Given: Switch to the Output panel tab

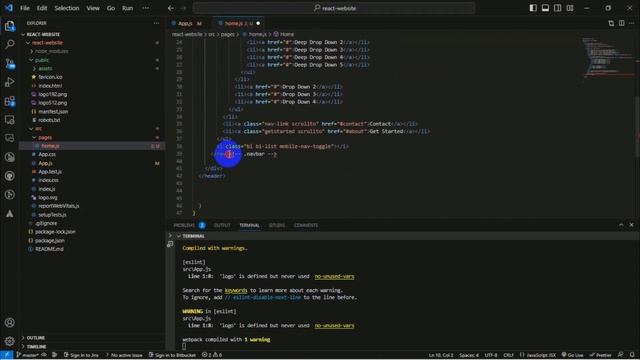Looking at the screenshot, I should [222, 225].
